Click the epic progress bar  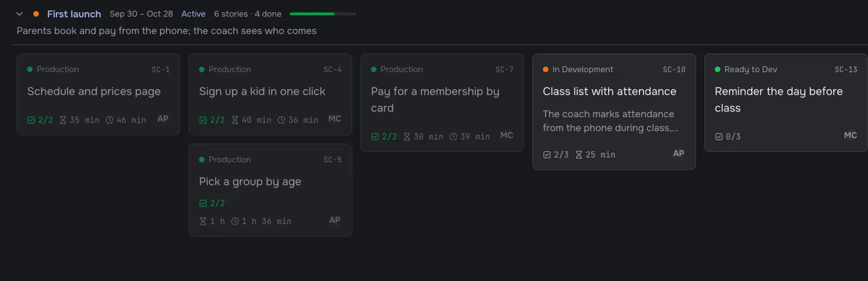pyautogui.click(x=323, y=14)
